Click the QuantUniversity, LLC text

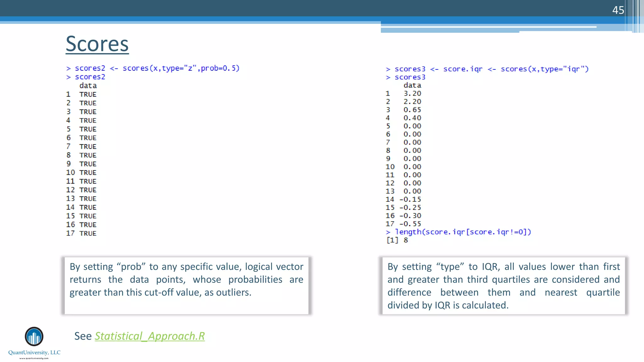(34, 353)
